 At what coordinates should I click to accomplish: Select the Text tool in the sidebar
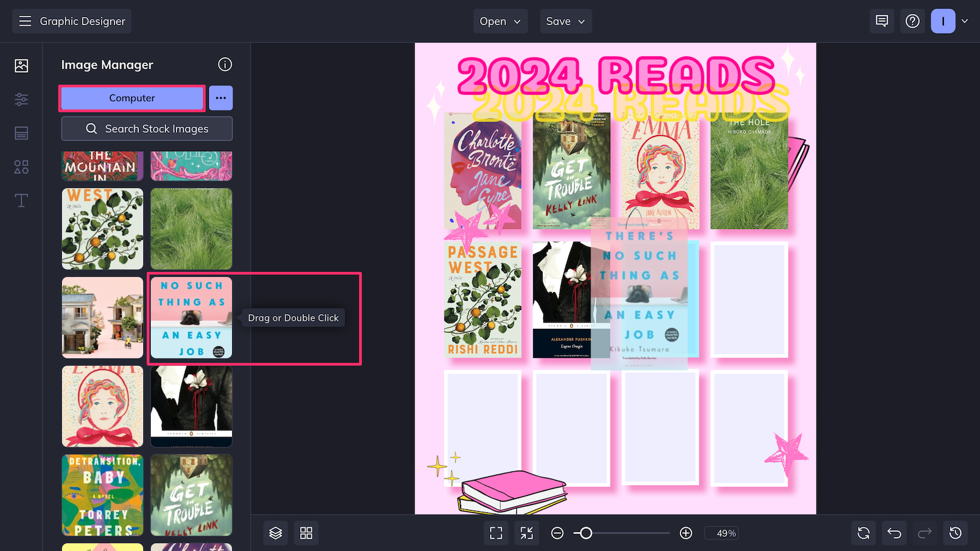(x=21, y=200)
